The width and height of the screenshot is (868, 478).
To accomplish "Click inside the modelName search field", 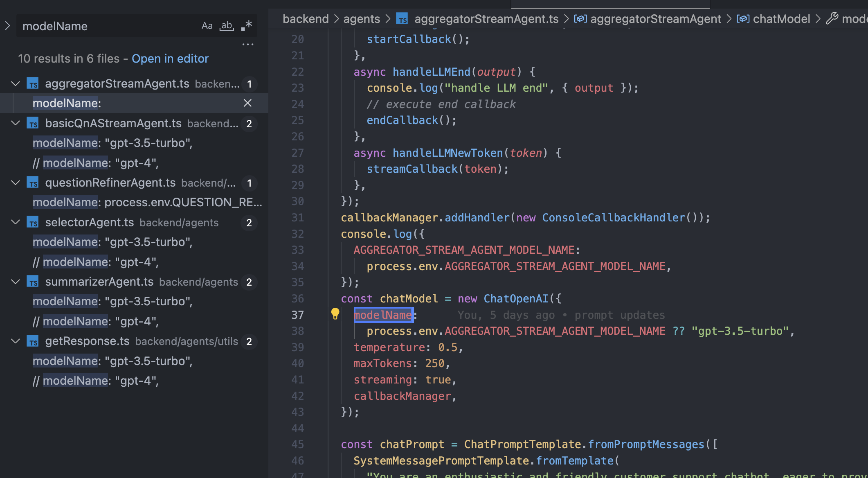I will [102, 26].
